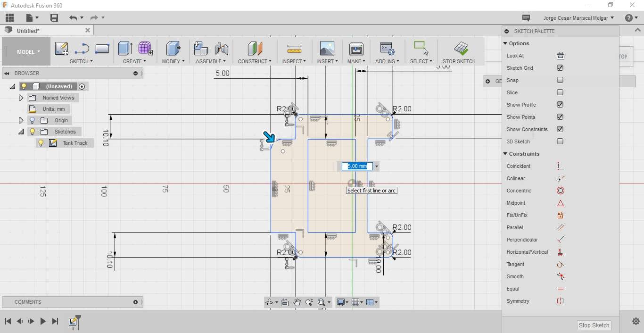This screenshot has height=333, width=644.
Task: Expand the Origin folder
Action: click(21, 120)
